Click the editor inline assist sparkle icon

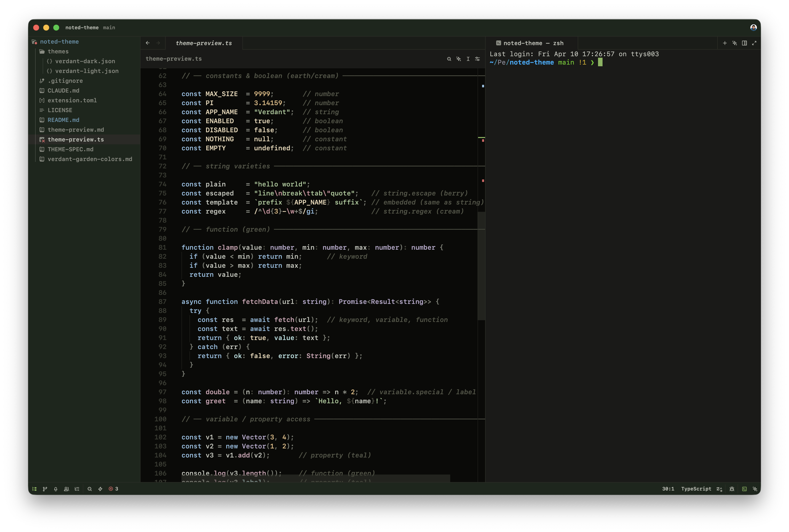(x=458, y=59)
